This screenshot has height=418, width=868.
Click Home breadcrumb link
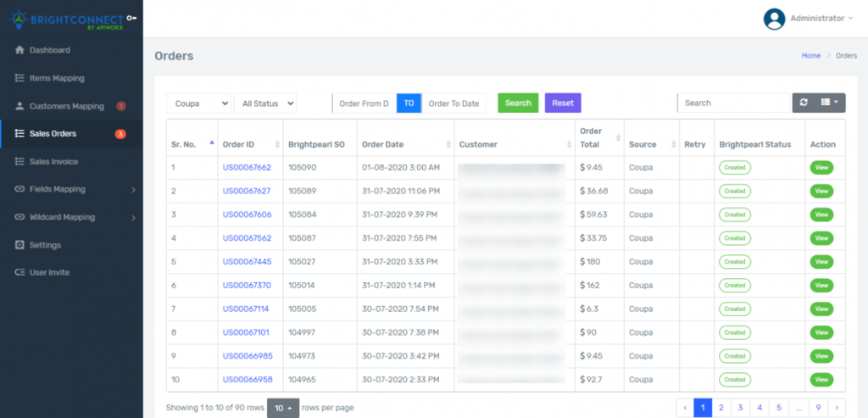pos(811,55)
